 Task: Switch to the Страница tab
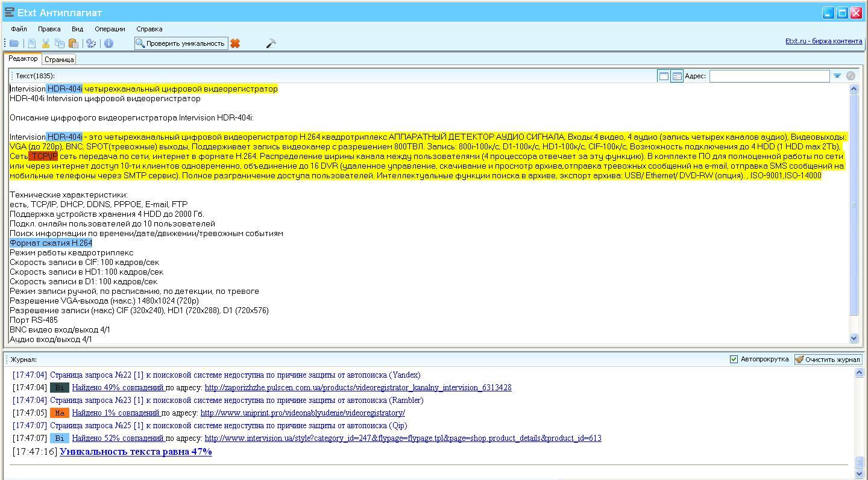(x=59, y=60)
